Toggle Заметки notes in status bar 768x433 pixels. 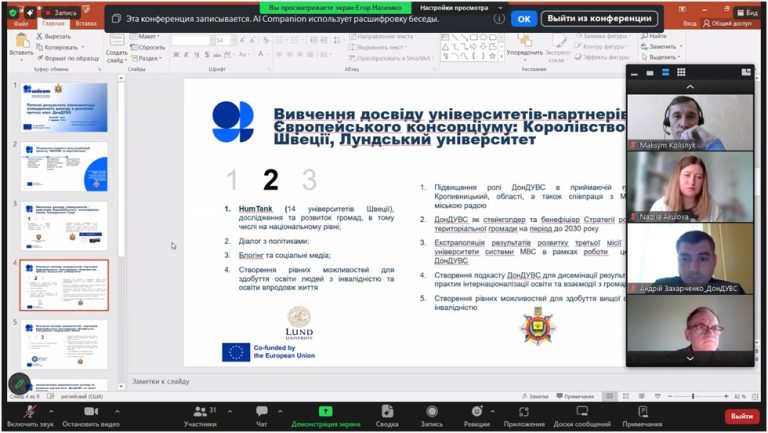[535, 396]
